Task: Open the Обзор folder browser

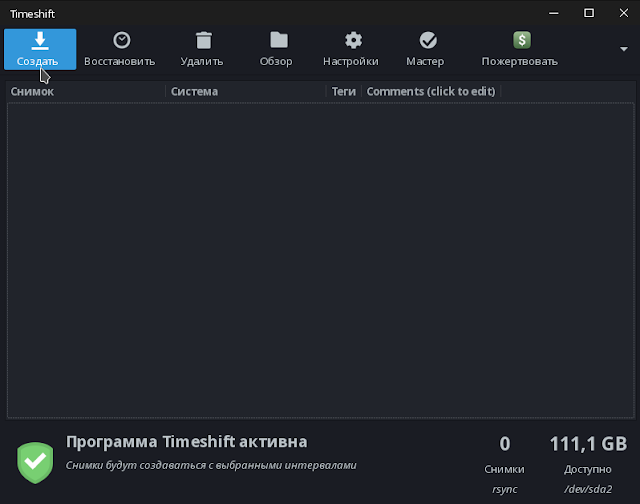Action: pos(276,49)
